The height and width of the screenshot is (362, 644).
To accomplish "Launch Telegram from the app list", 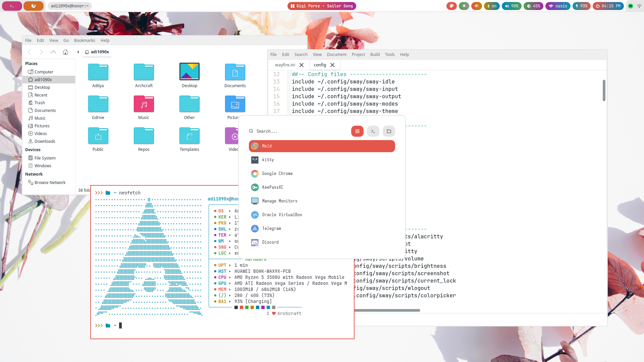I will [x=271, y=229].
